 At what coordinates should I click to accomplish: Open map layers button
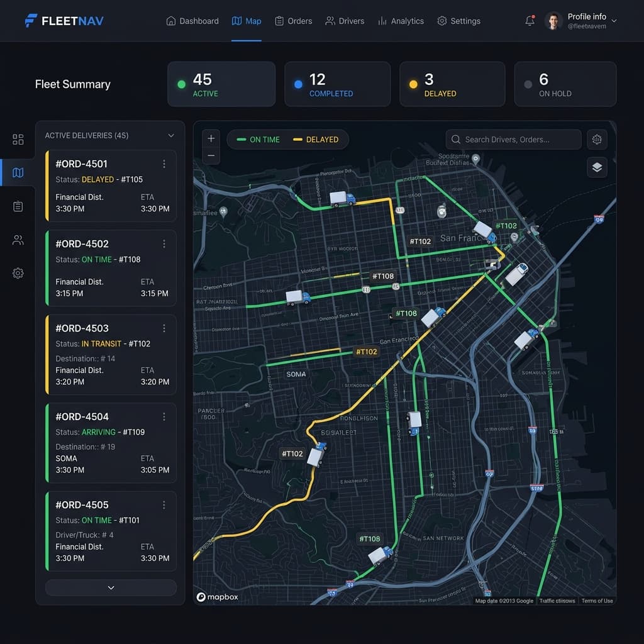(x=597, y=167)
